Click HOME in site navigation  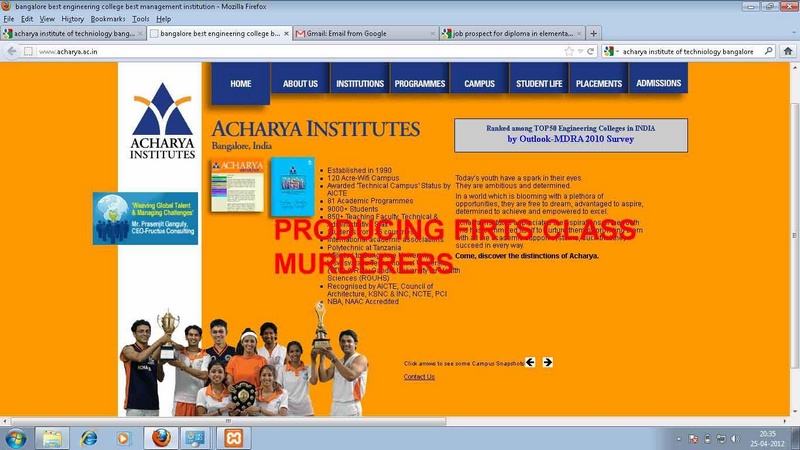(x=241, y=84)
